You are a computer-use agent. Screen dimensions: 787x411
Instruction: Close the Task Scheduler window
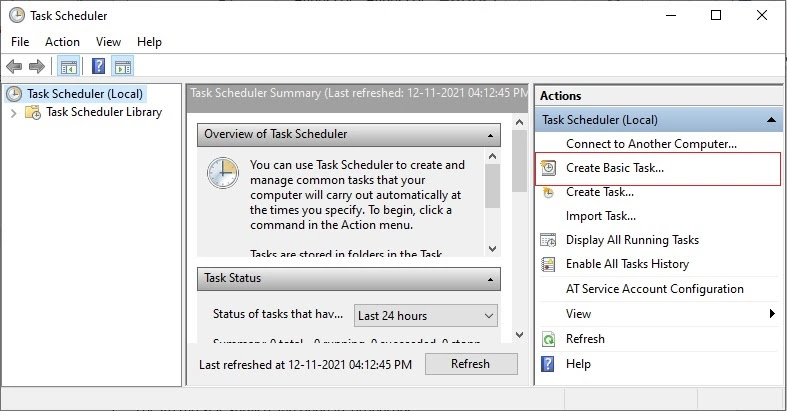(x=761, y=15)
